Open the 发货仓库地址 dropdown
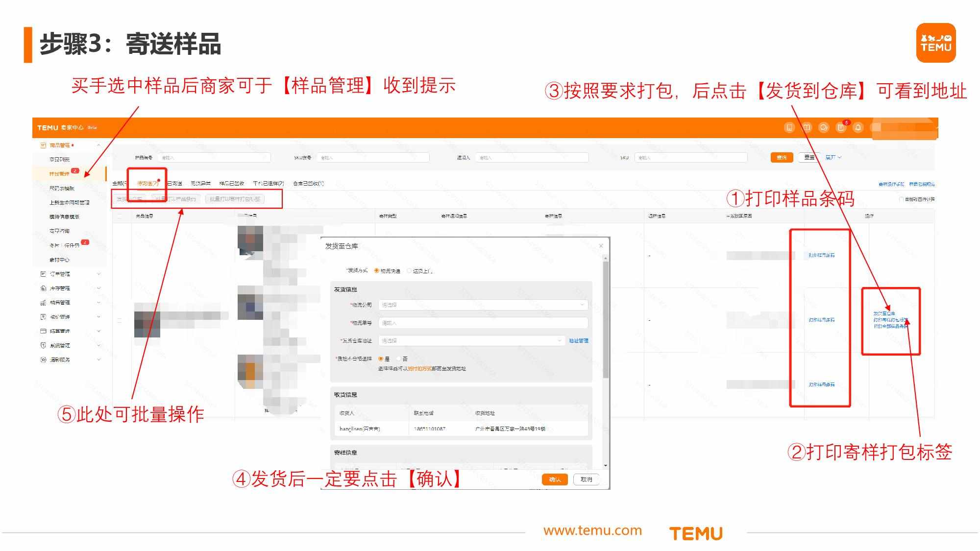Image resolution: width=980 pixels, height=551 pixels. [471, 340]
